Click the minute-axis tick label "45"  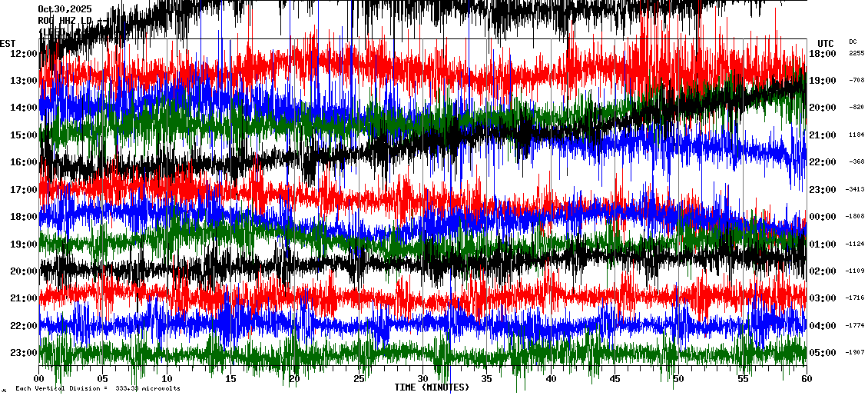pyautogui.click(x=615, y=379)
